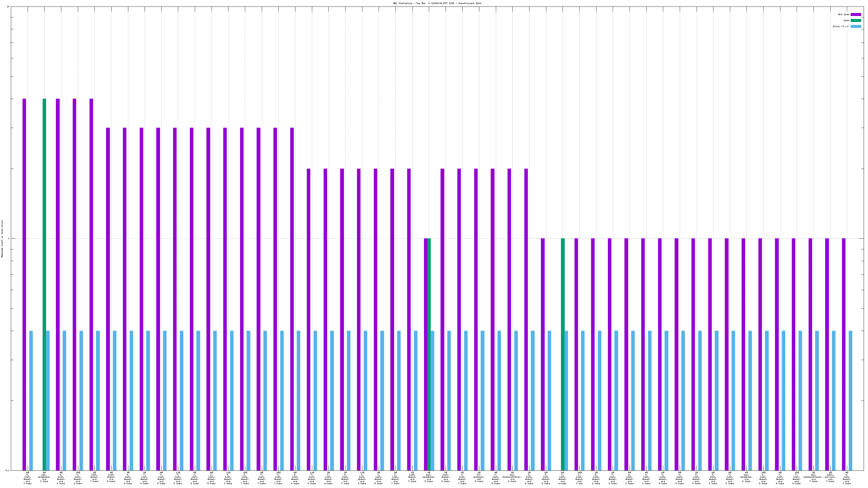This screenshot has width=868, height=488.
Task: Select the 'Score (0..1)' legend text
Action: click(x=841, y=26)
